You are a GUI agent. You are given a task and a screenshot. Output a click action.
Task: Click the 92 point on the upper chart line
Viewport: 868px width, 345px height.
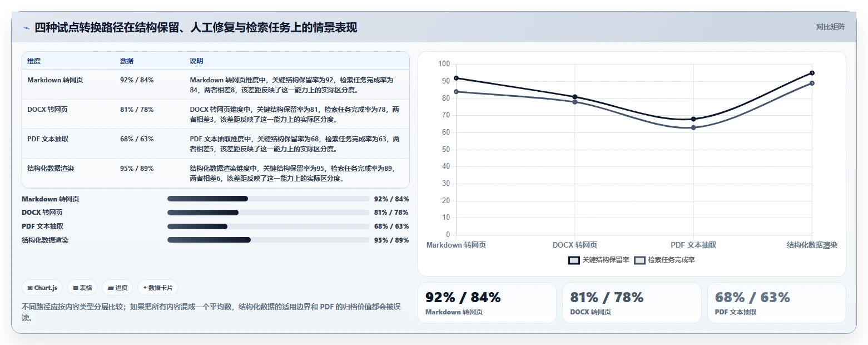[x=456, y=78]
